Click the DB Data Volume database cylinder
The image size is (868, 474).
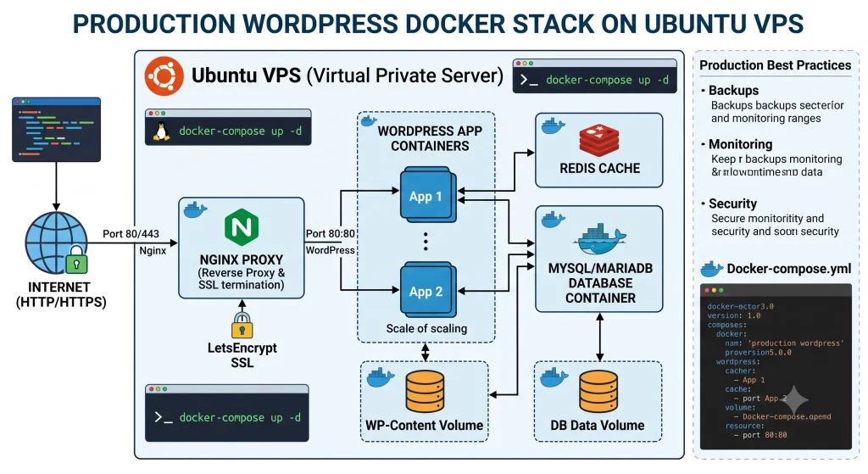(598, 392)
